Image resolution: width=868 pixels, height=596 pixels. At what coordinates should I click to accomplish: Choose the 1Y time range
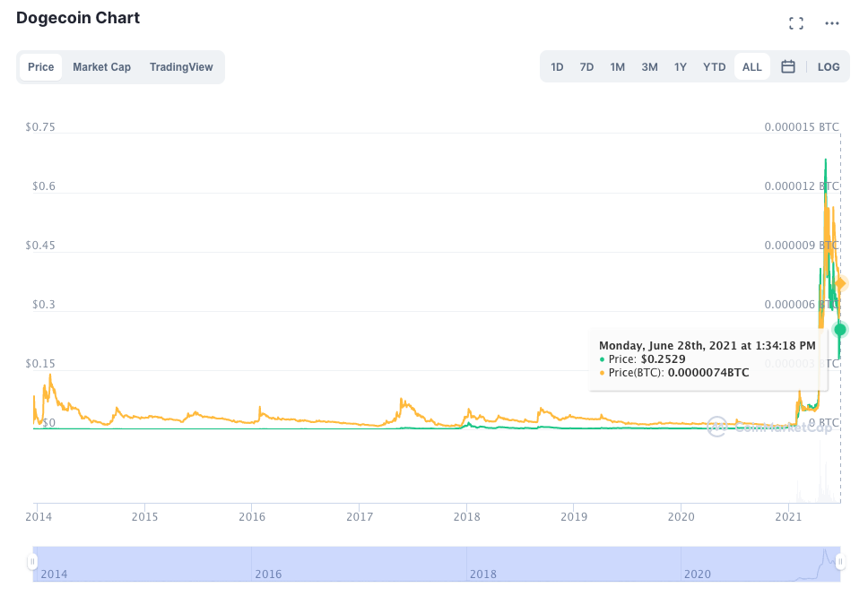681,66
